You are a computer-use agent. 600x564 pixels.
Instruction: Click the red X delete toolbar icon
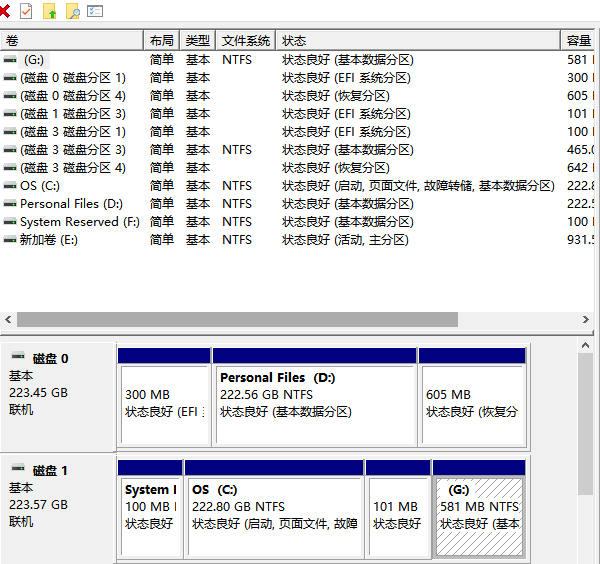[5, 11]
